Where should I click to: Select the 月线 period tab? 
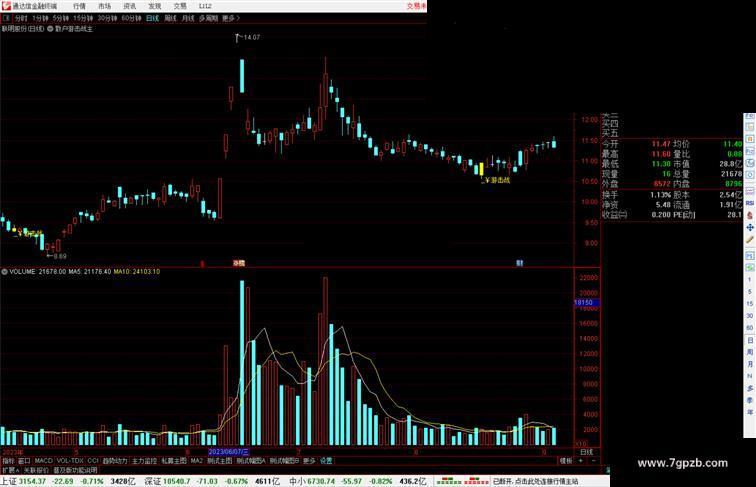coord(188,18)
